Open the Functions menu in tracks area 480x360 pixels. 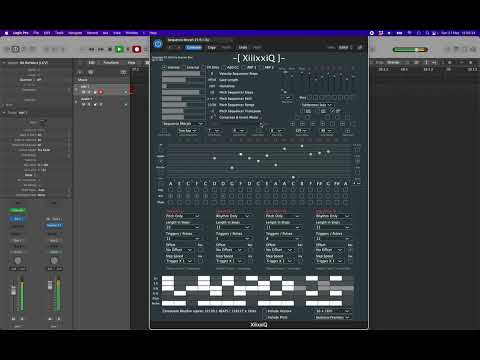(x=111, y=63)
